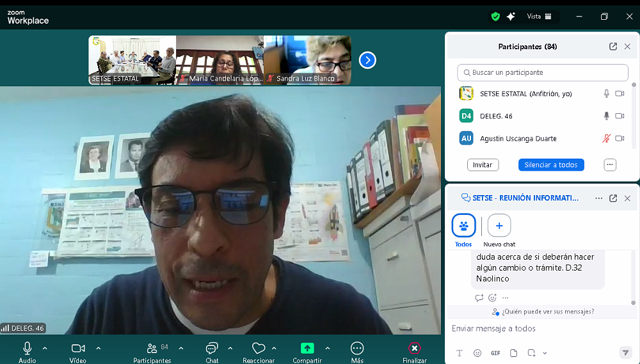The height and width of the screenshot is (364, 640).
Task: Expand the Audio options chevron
Action: pyautogui.click(x=45, y=348)
